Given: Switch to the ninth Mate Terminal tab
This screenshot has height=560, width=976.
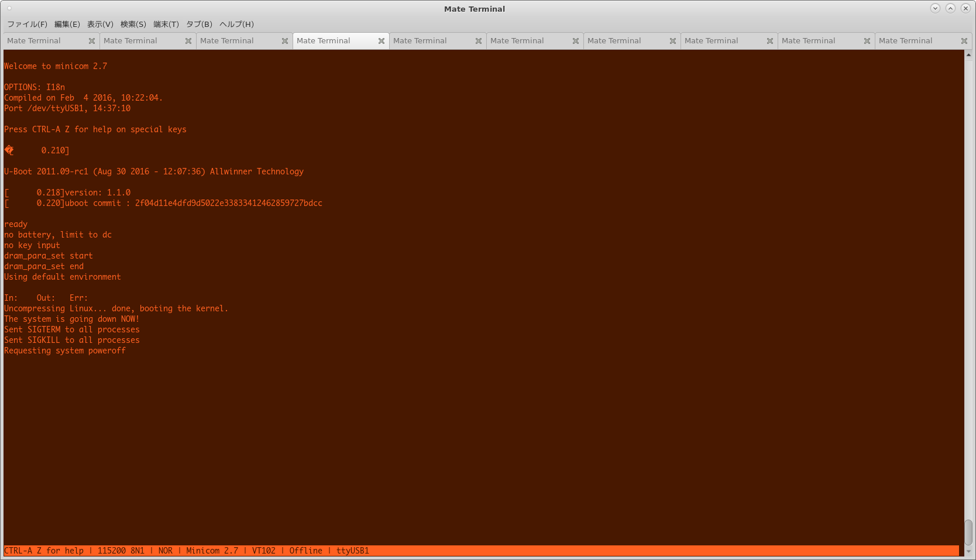Looking at the screenshot, I should point(809,41).
